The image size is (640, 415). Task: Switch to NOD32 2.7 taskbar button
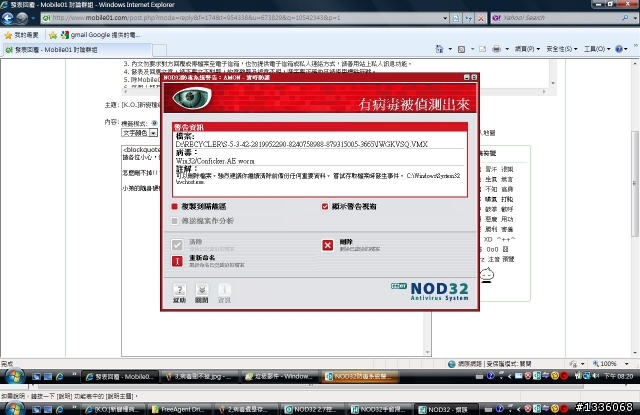click(x=313, y=409)
